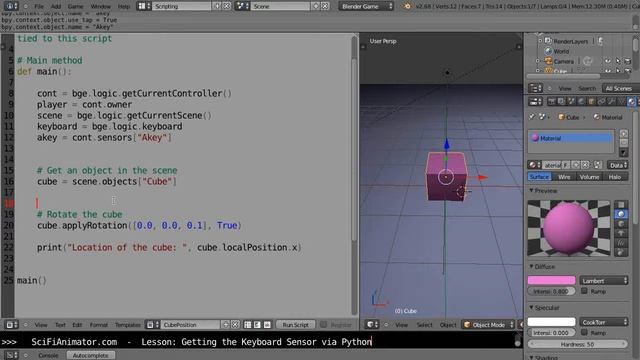Image resolution: width=640 pixels, height=360 pixels.
Task: Expand the RenderLayers tree item
Action: [540, 41]
